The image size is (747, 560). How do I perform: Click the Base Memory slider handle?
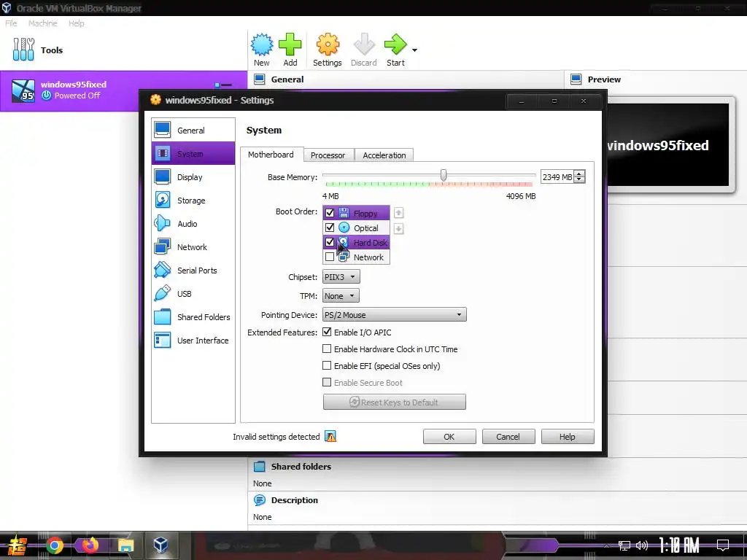click(444, 175)
